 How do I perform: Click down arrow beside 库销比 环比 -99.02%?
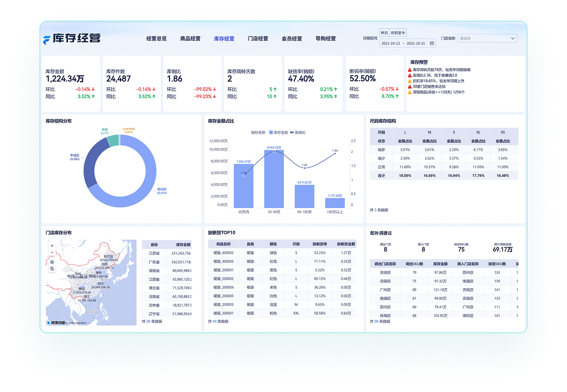215,89
